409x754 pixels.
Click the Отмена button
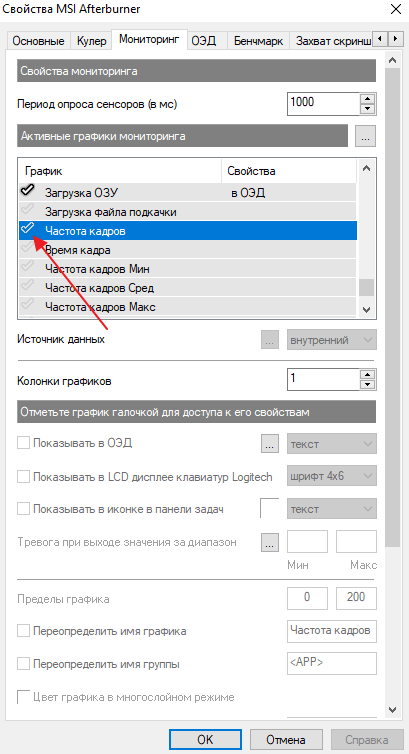tap(286, 739)
